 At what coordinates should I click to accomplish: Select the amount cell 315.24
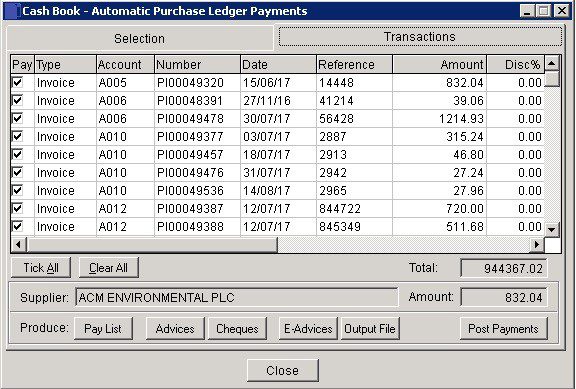[440, 136]
